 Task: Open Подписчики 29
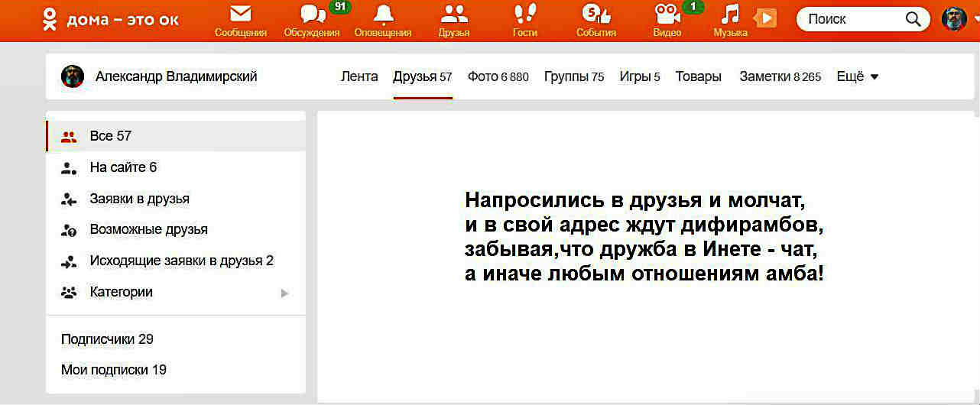point(107,339)
